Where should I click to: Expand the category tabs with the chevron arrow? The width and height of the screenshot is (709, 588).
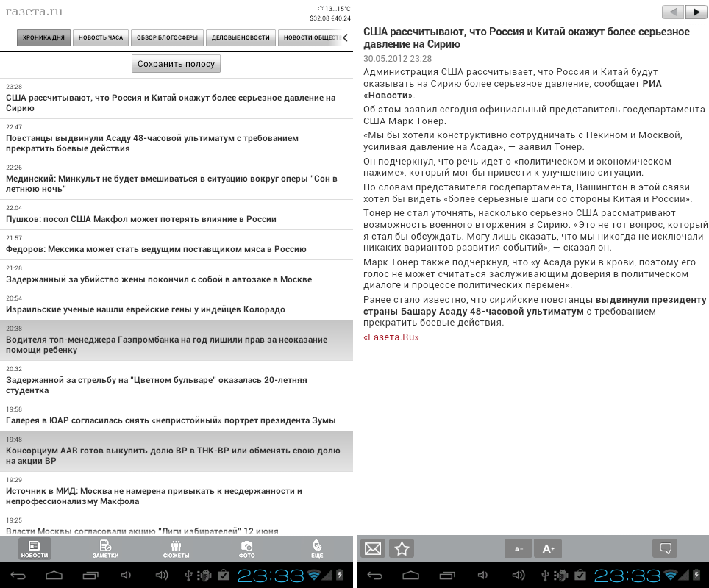(x=345, y=37)
